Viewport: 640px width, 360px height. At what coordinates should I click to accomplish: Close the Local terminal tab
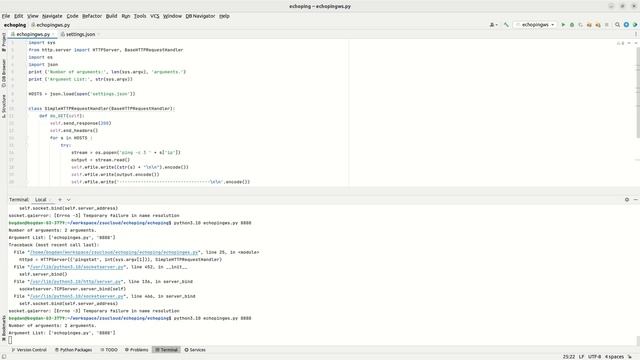[x=51, y=200]
